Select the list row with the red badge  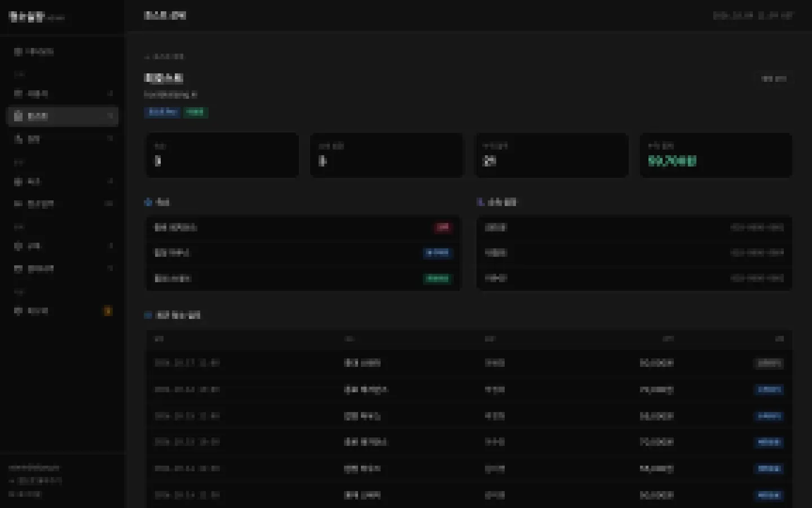(x=303, y=227)
